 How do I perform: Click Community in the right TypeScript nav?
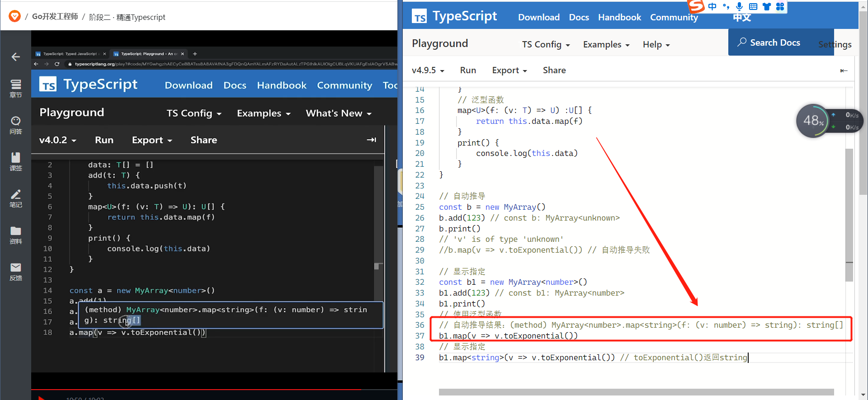coord(674,17)
